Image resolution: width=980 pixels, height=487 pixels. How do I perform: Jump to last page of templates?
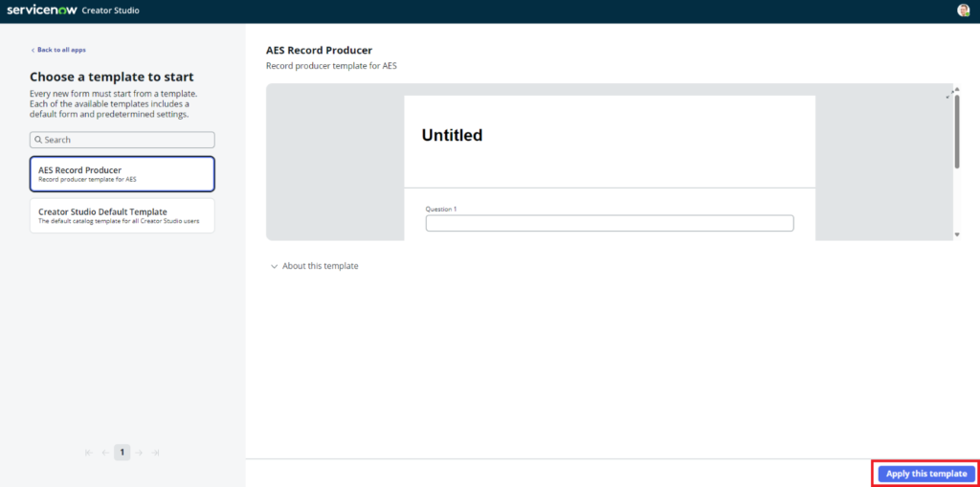[x=155, y=453]
